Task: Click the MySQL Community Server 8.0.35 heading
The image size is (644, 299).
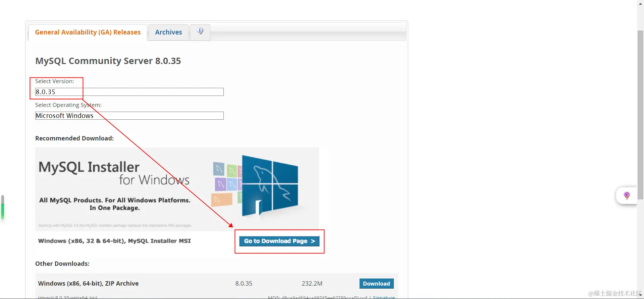Action: coord(108,61)
